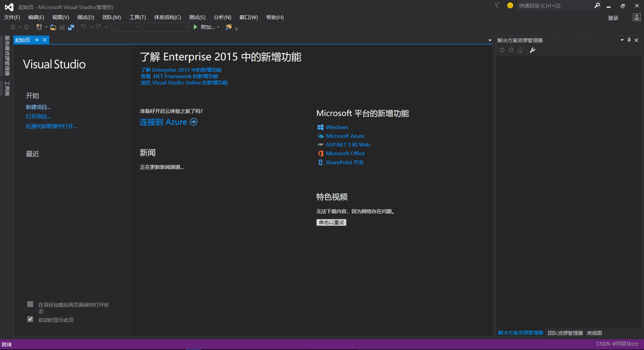Switch to 团队资源管理器 tab
The image size is (644, 350).
click(565, 333)
